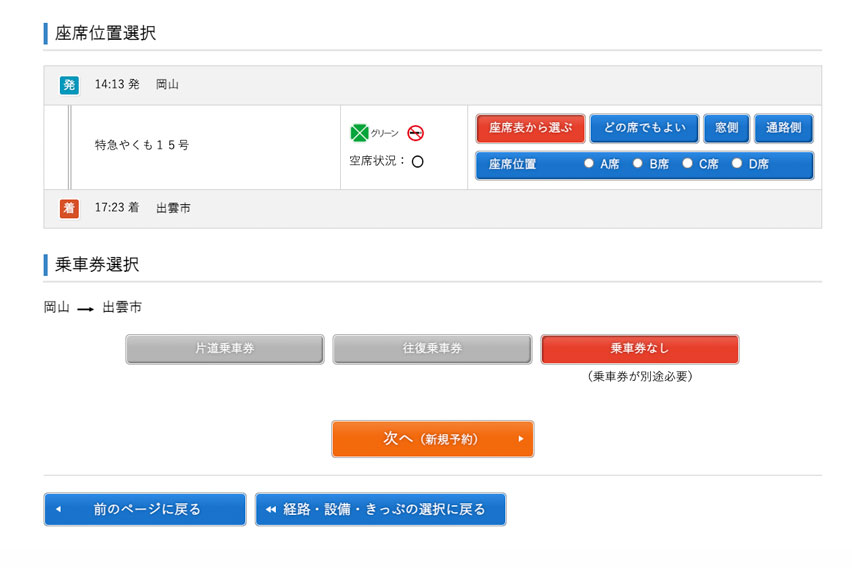The image size is (852, 568).
Task: Click the green car (グリーン) icon
Action: (x=360, y=133)
